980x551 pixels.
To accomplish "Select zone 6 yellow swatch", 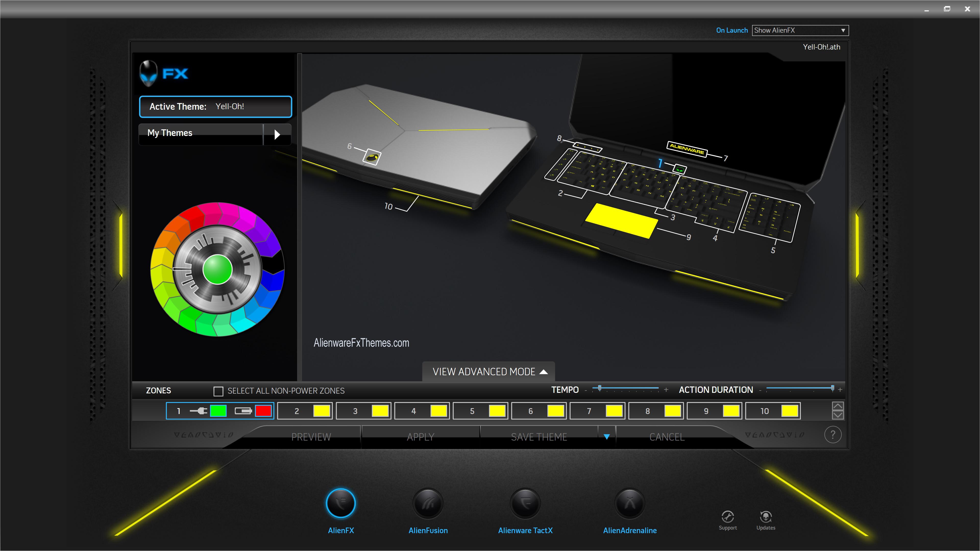I will click(x=556, y=411).
